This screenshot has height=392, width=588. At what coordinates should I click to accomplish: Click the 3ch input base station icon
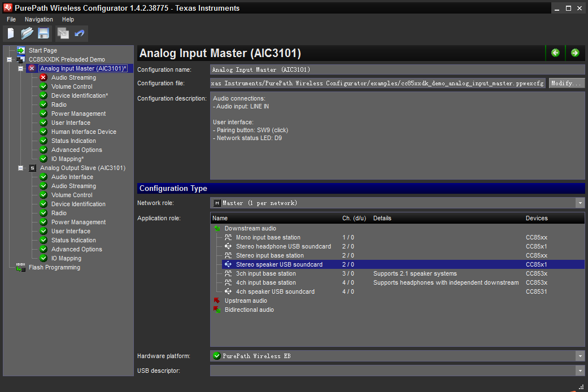[x=228, y=273]
